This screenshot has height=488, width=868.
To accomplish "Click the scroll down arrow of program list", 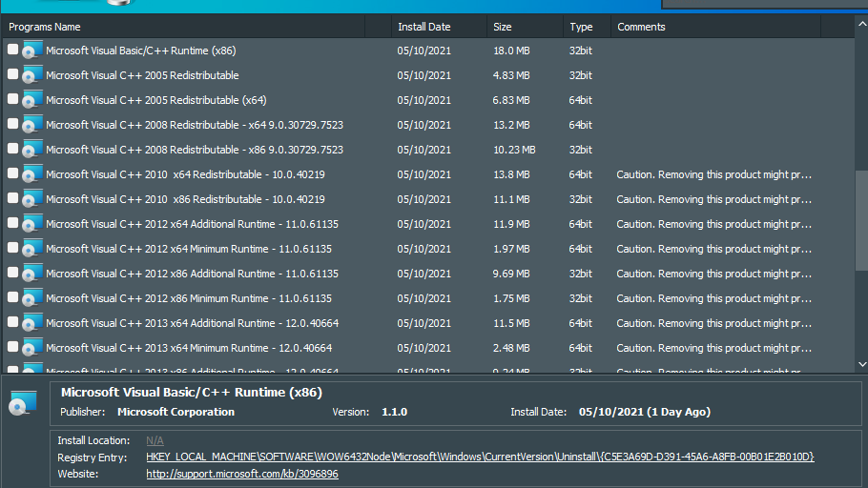I will point(862,364).
